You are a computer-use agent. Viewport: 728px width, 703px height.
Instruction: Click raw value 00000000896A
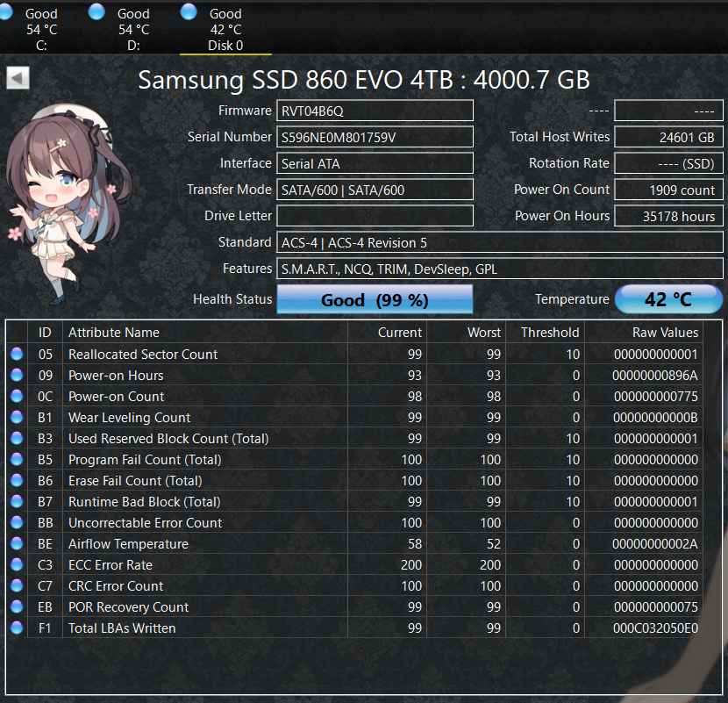[654, 376]
